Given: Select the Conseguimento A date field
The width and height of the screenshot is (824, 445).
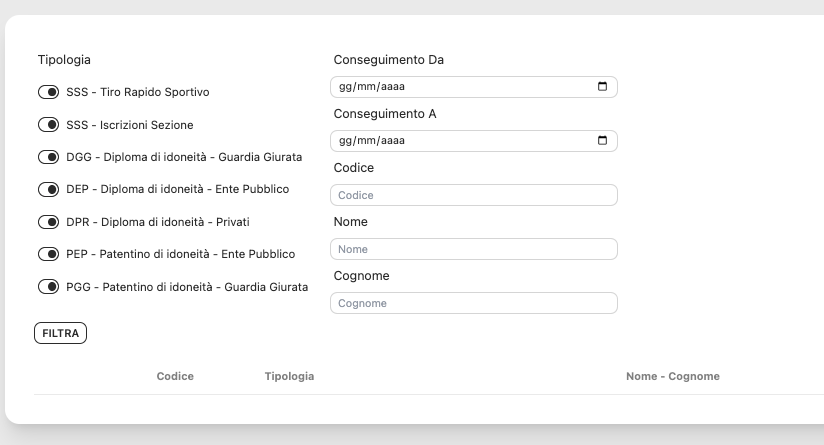Looking at the screenshot, I should click(460, 141).
